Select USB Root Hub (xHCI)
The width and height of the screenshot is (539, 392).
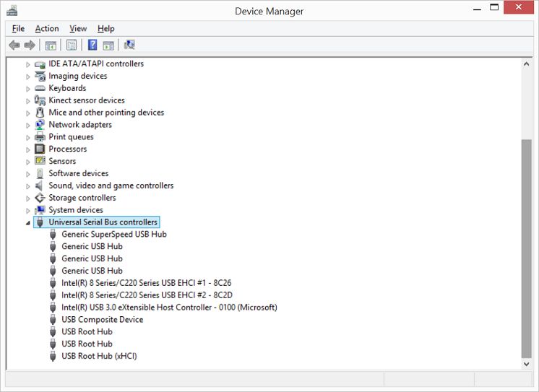[x=99, y=356]
